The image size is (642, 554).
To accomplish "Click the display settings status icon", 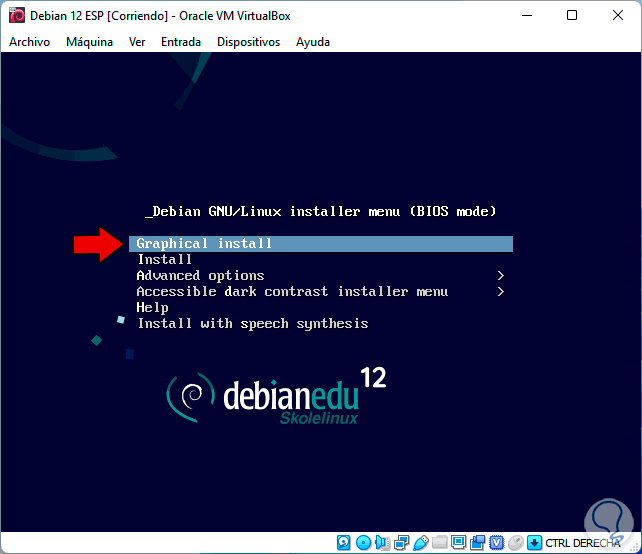I will coord(459,543).
